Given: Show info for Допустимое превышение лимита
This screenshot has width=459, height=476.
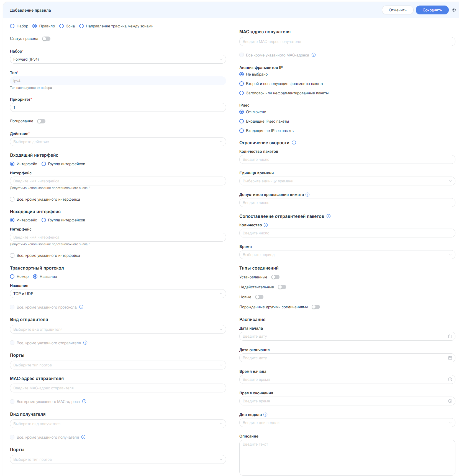Looking at the screenshot, I should click(307, 195).
